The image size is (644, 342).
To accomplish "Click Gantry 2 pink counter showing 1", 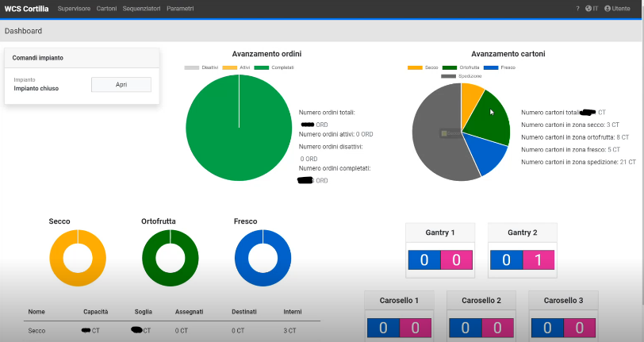I will [x=539, y=260].
